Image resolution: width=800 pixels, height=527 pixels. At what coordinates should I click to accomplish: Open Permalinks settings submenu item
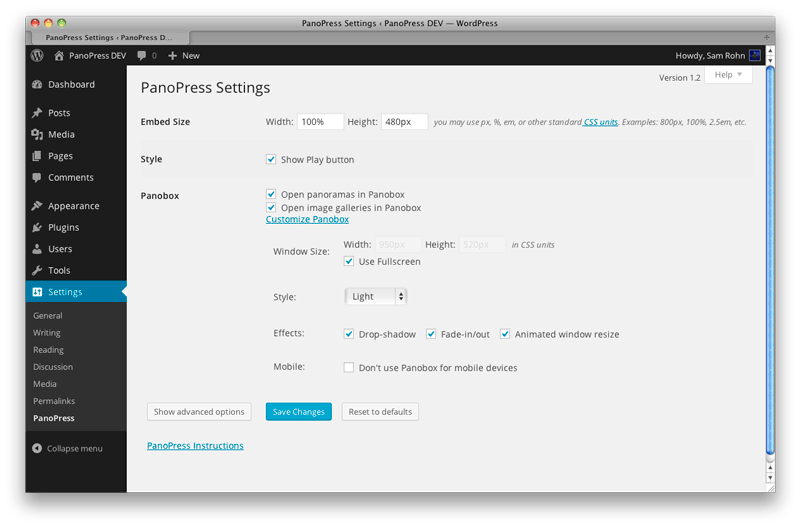click(x=53, y=401)
